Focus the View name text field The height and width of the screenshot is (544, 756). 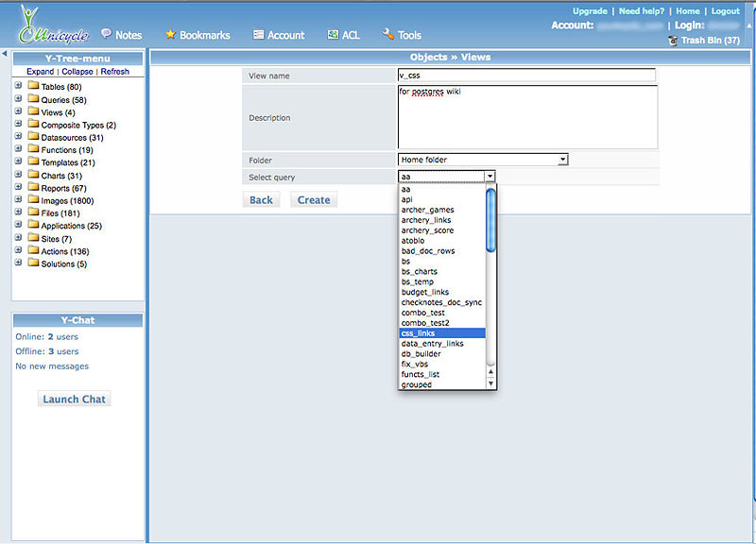pyautogui.click(x=526, y=76)
